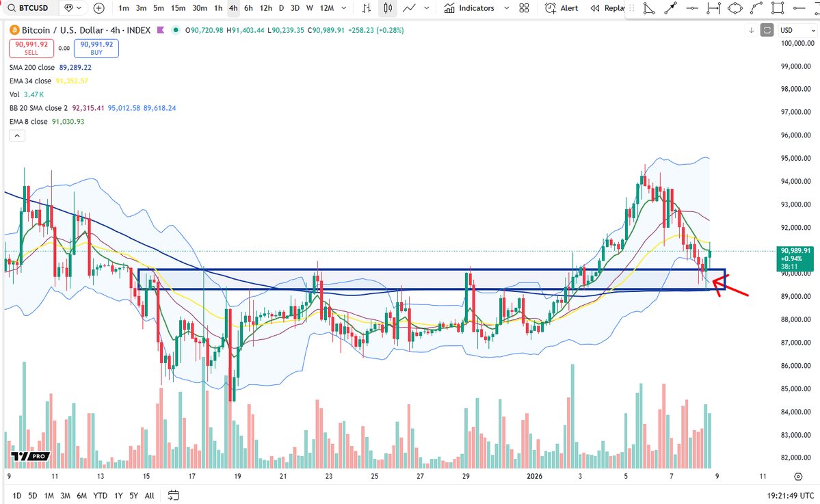820x504 pixels.
Task: Select the bars chart style icon
Action: click(x=367, y=8)
